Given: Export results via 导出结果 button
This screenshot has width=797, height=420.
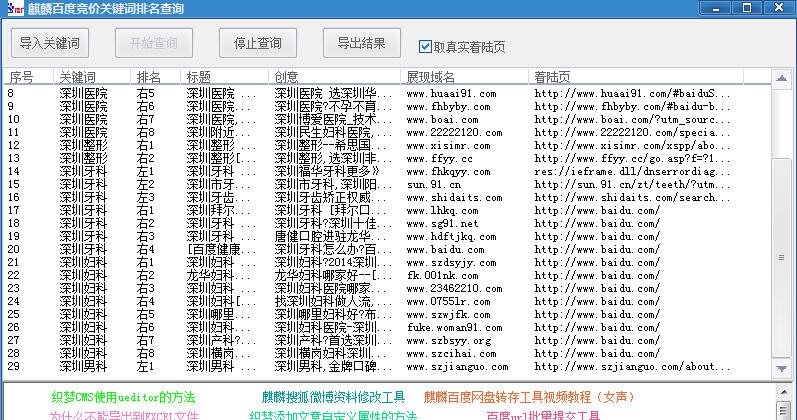Looking at the screenshot, I should 361,43.
